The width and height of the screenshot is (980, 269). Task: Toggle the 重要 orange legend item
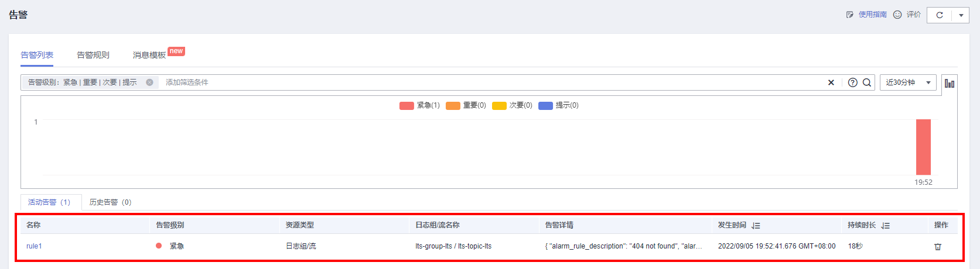(466, 105)
